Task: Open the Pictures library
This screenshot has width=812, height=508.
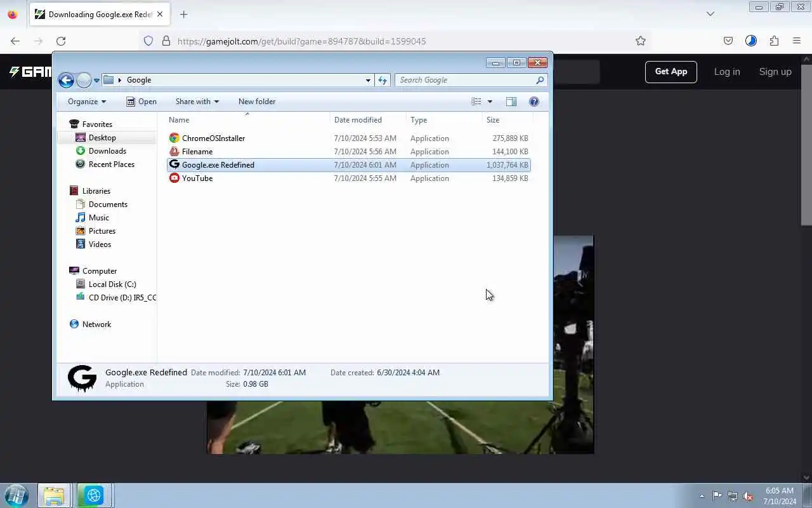Action: [102, 231]
